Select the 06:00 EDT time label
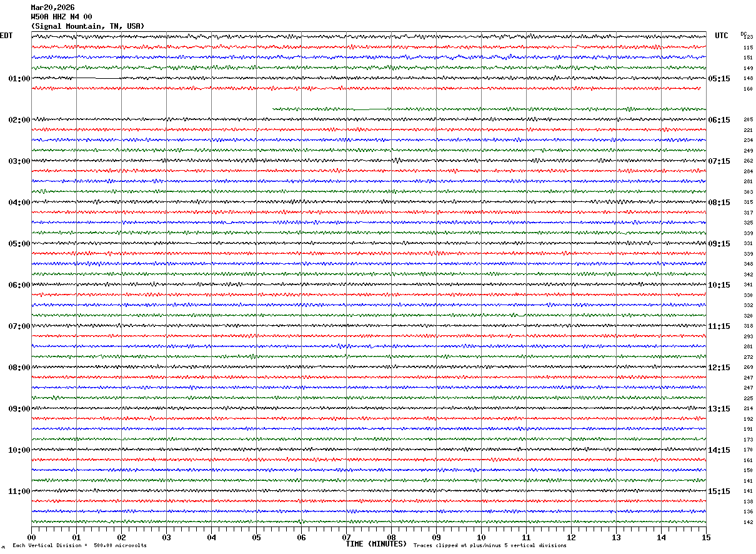Screen dimensions: 756x554 point(19,285)
